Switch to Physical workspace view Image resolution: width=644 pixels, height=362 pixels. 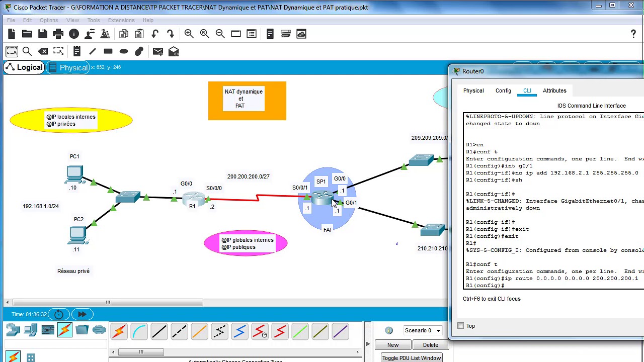tap(68, 67)
